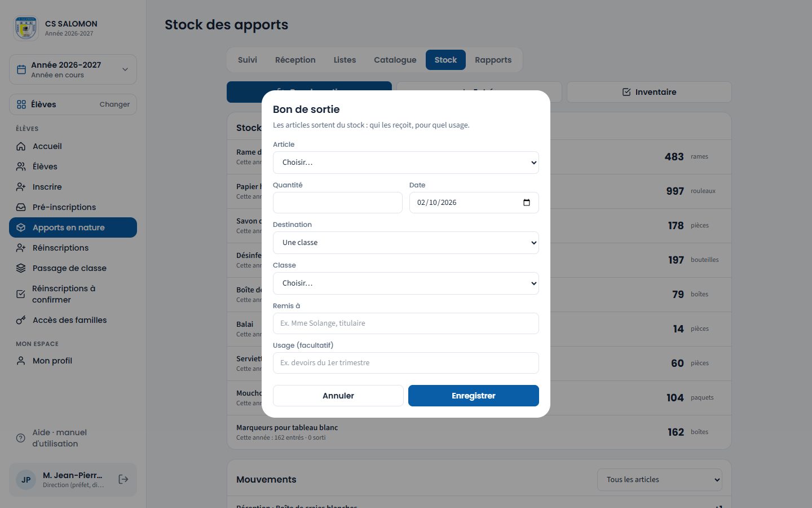Click the Aide manuel d'utilisation text

click(59, 438)
